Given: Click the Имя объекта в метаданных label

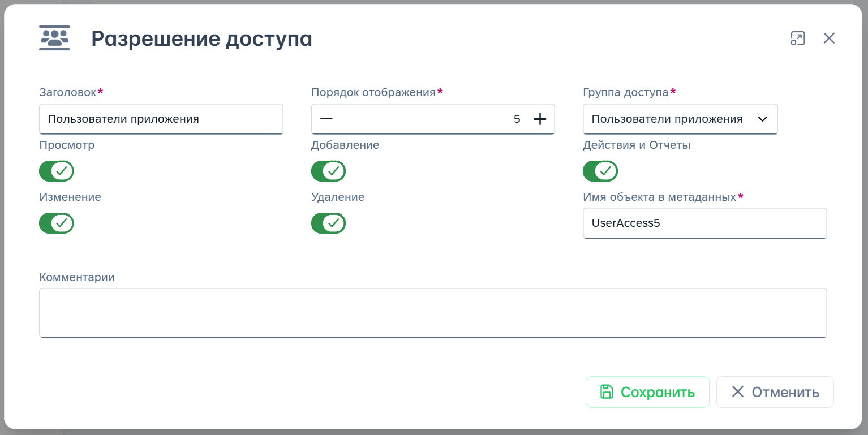Looking at the screenshot, I should 659,197.
